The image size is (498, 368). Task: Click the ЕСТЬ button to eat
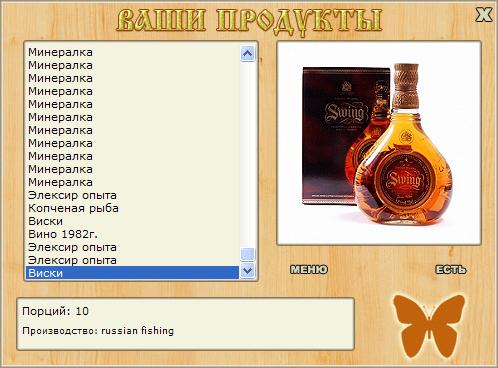451,269
